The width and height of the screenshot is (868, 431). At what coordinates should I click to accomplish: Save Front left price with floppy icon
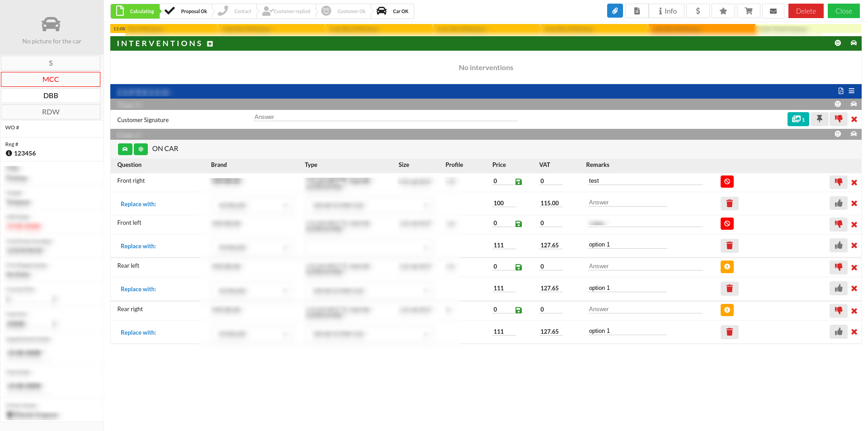(519, 224)
